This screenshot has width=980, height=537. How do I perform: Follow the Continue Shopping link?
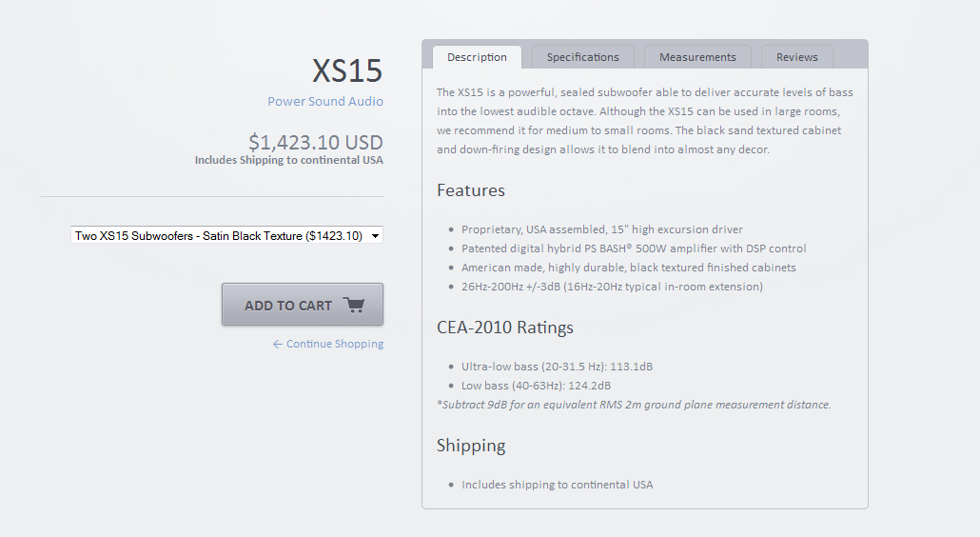[x=335, y=344]
